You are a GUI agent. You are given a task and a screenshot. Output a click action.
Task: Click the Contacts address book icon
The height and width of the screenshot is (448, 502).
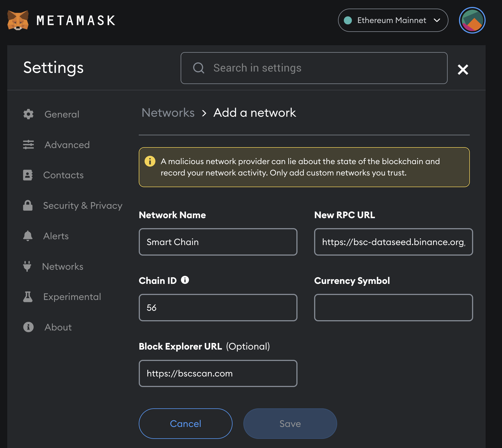pyautogui.click(x=28, y=175)
